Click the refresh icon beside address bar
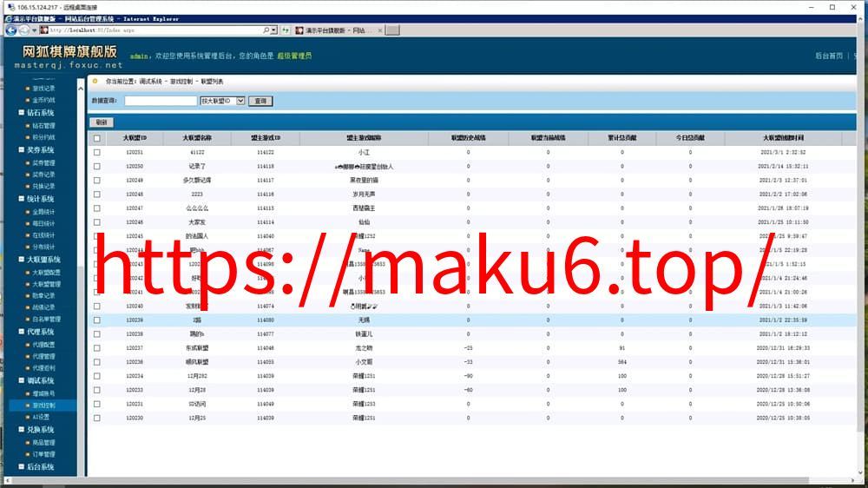 (x=286, y=30)
